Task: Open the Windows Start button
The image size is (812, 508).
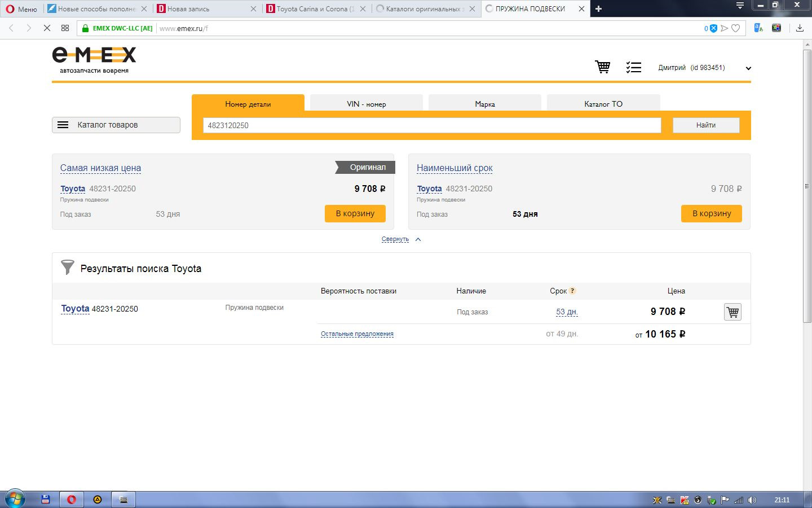Action: pos(15,500)
